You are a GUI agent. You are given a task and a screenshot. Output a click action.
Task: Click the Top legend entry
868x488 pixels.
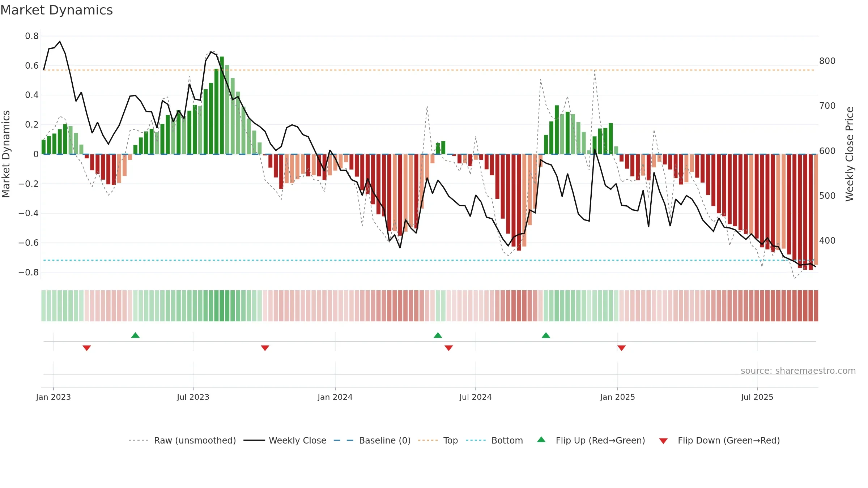point(438,440)
